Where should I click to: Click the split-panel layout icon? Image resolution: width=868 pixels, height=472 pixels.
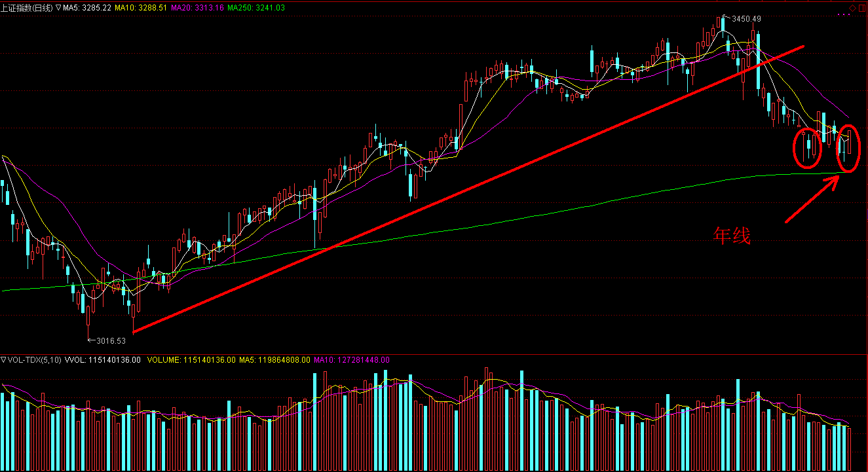[x=862, y=8]
